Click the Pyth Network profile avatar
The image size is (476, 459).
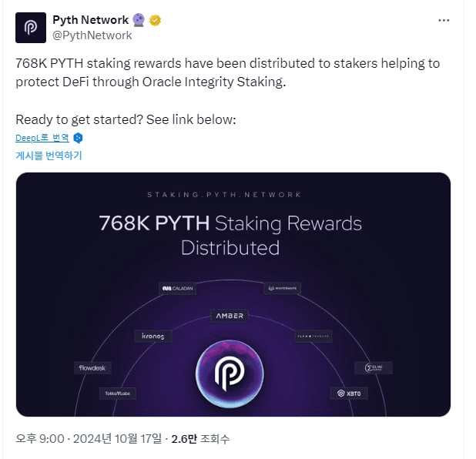pos(31,27)
